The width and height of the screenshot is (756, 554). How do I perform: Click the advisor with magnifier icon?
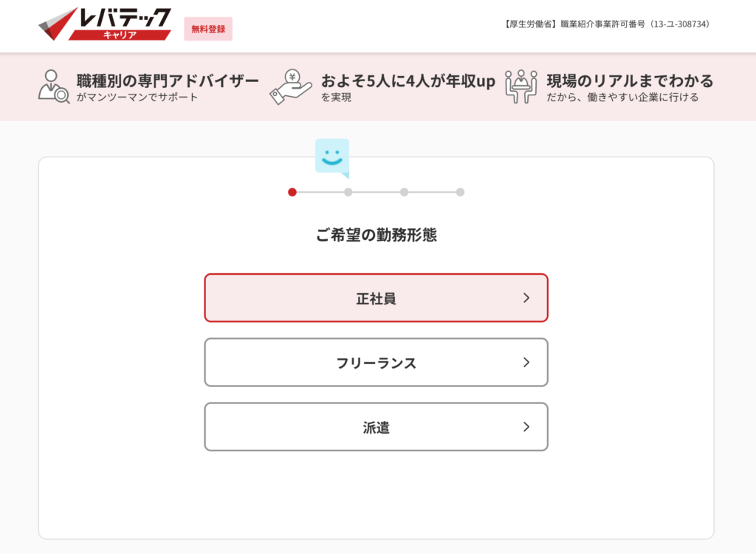coord(54,87)
